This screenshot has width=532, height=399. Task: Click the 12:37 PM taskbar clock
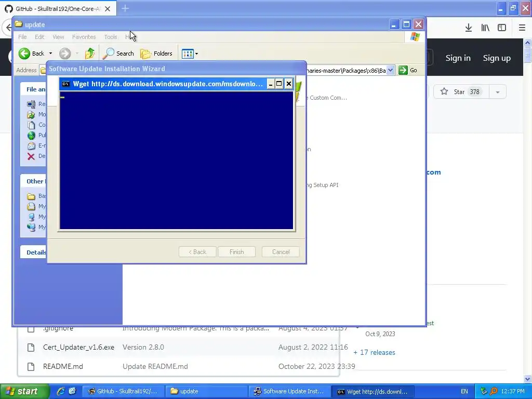click(x=513, y=391)
